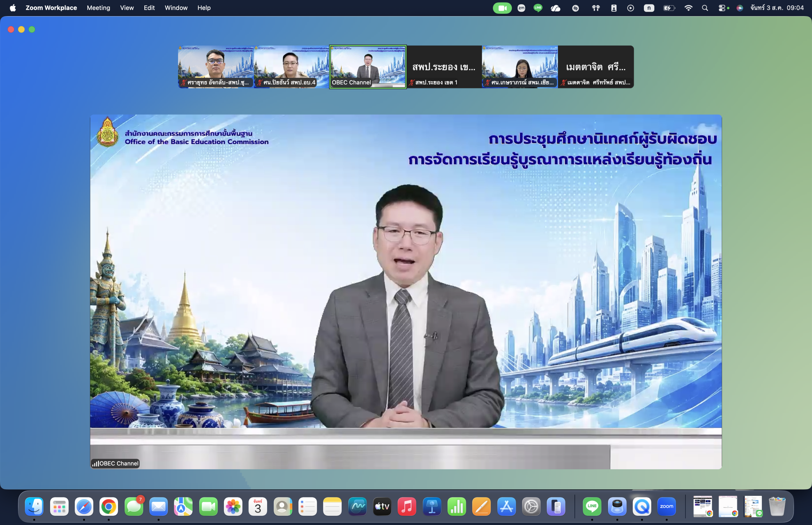Viewport: 812px width, 525px height.
Task: Open LINE app in the dock
Action: (x=592, y=506)
